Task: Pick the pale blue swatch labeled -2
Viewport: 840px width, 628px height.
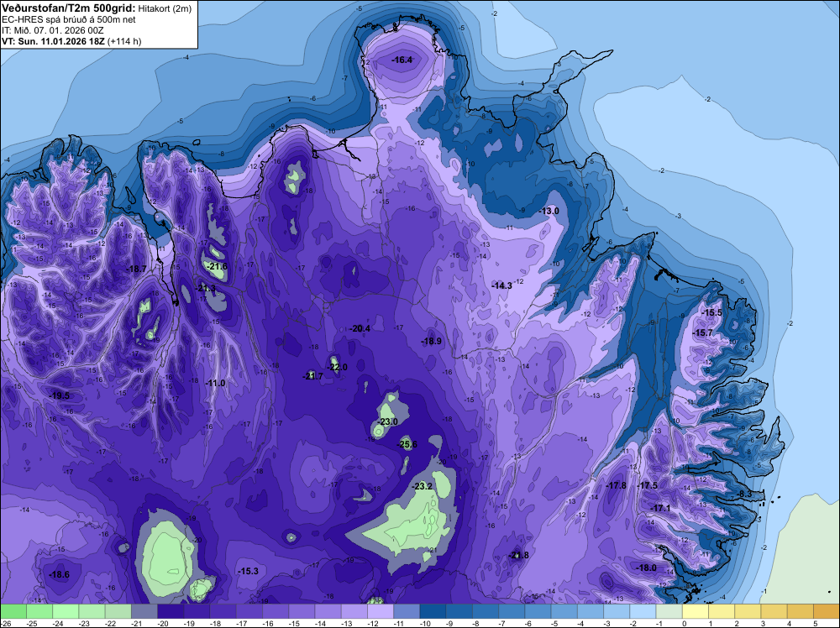Action: point(643,611)
